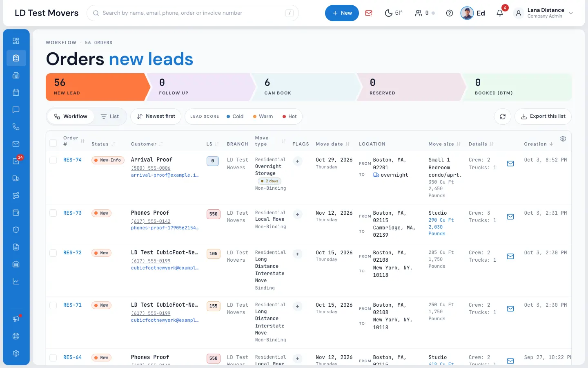
Task: Sort table by Status column
Action: 103,144
